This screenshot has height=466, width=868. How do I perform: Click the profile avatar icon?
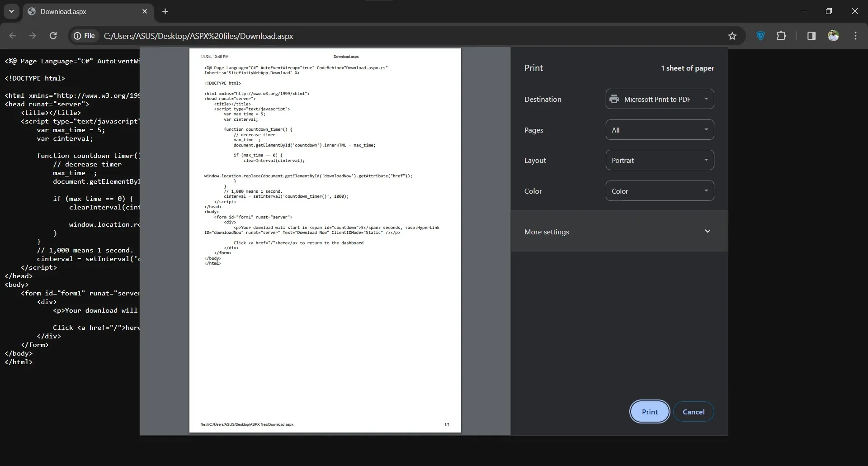(x=834, y=36)
